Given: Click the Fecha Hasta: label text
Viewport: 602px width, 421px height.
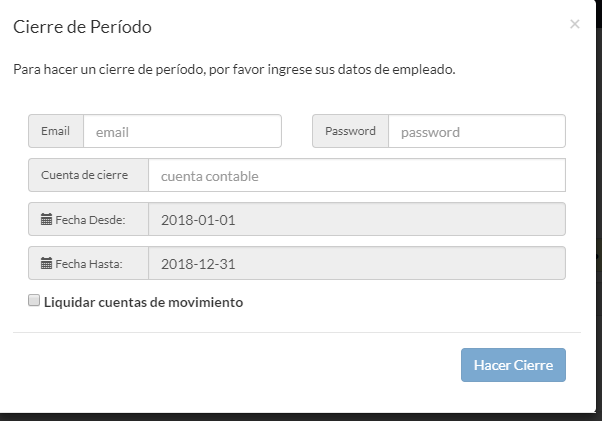Looking at the screenshot, I should pos(89,264).
